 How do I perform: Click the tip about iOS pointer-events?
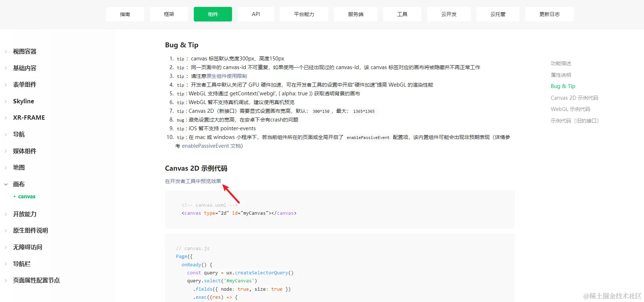(x=216, y=128)
